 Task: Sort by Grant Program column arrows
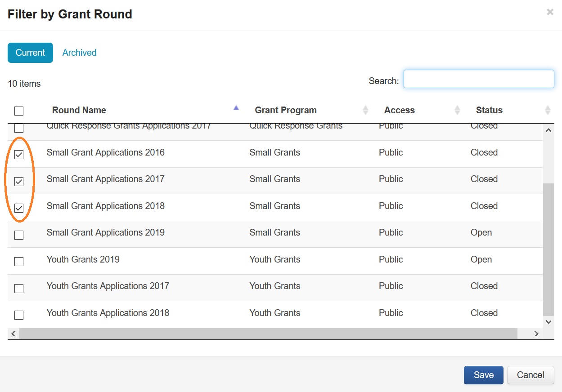pyautogui.click(x=365, y=110)
